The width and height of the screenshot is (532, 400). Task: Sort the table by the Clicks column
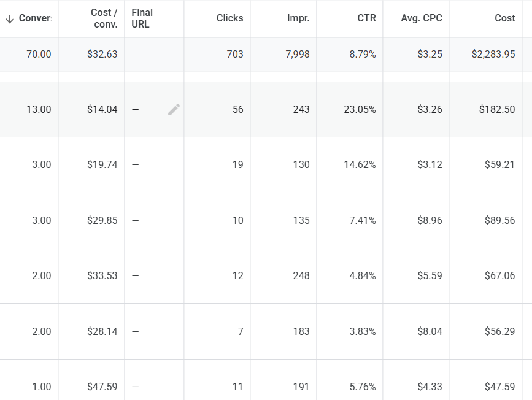pyautogui.click(x=229, y=18)
